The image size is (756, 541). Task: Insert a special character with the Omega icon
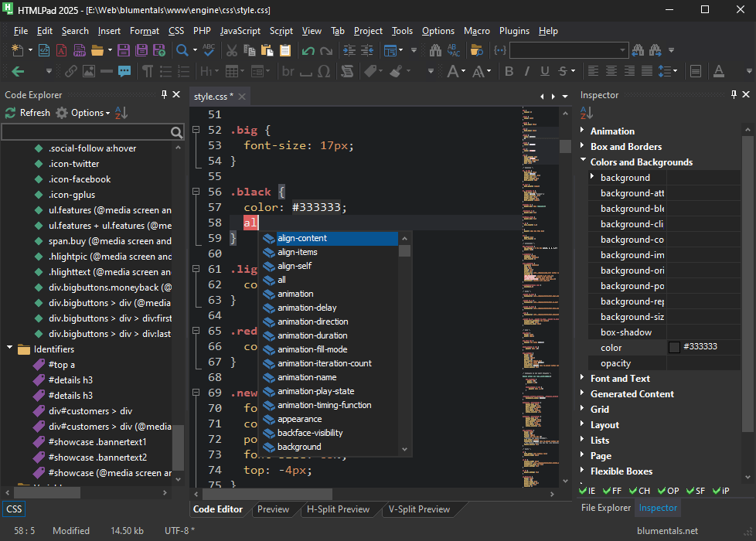point(324,70)
